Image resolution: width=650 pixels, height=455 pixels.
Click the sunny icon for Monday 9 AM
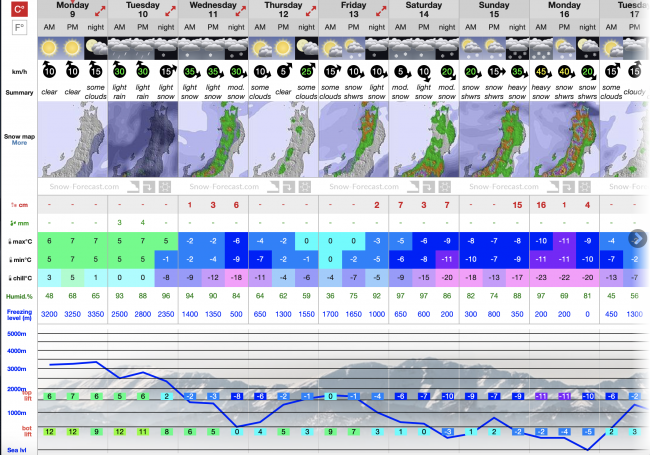[x=49, y=48]
